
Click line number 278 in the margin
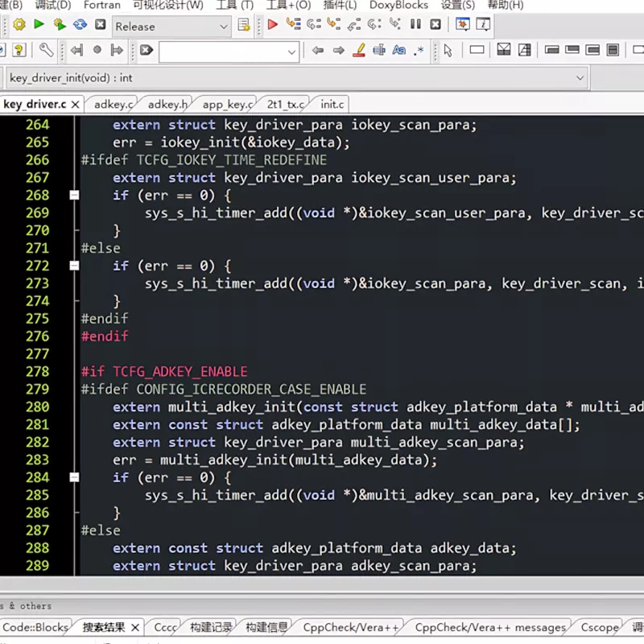coord(37,371)
